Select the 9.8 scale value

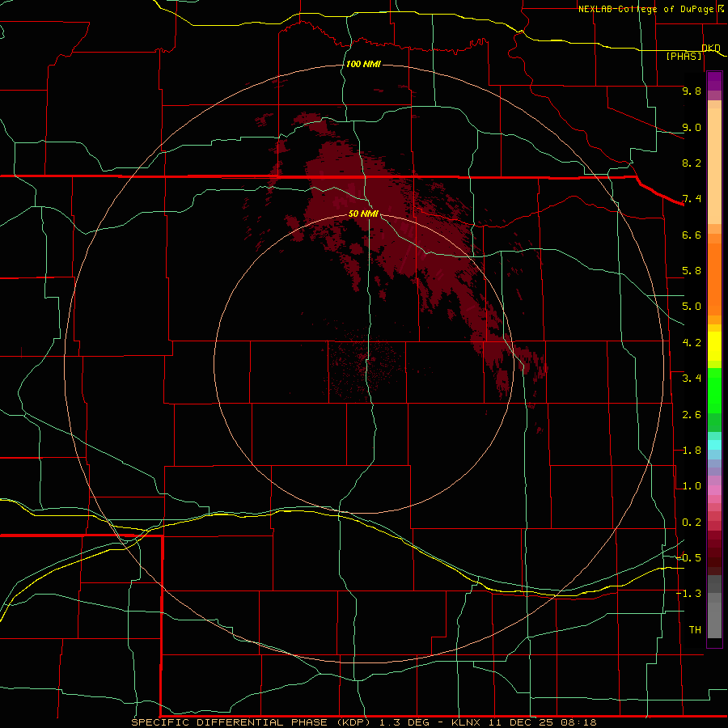coord(692,91)
